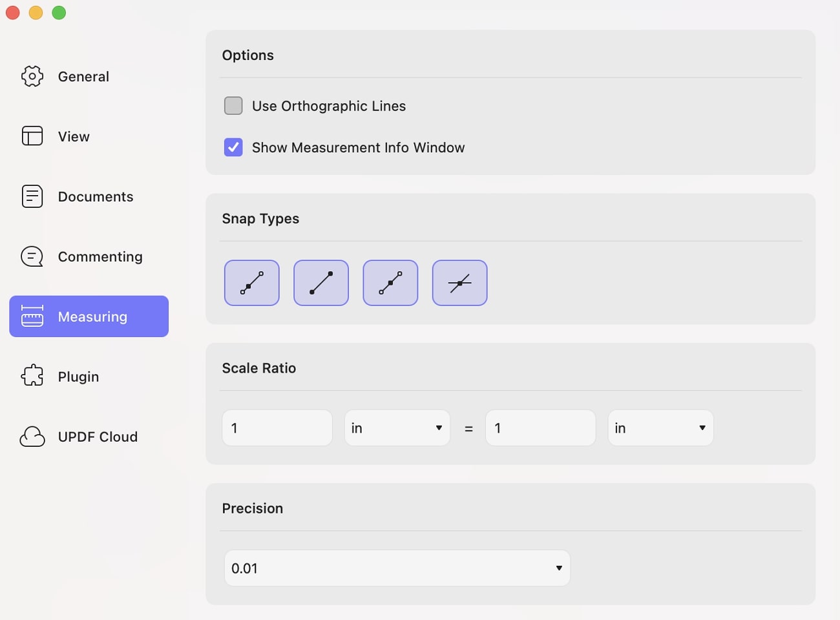Select the Measuring tab in sidebar
Image resolution: width=840 pixels, height=620 pixels.
point(89,316)
